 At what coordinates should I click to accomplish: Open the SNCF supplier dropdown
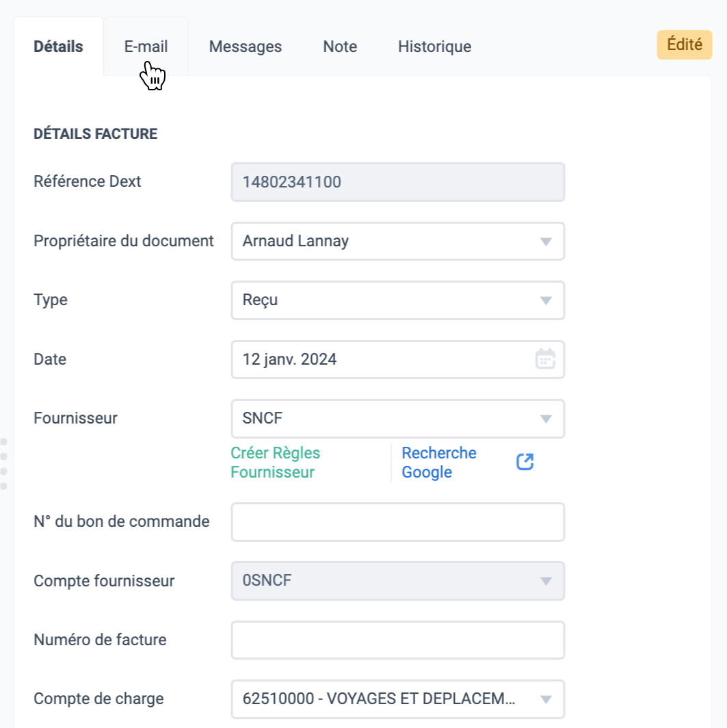tap(397, 418)
